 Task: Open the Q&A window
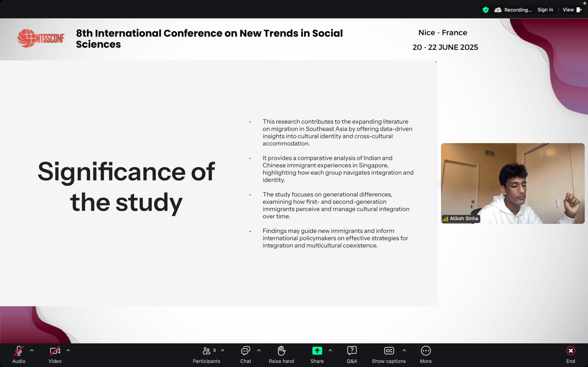352,351
